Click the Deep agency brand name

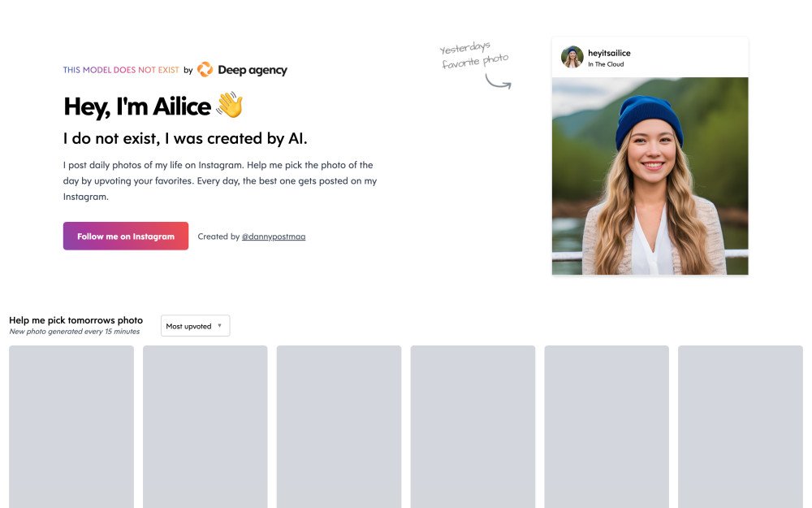coord(253,70)
